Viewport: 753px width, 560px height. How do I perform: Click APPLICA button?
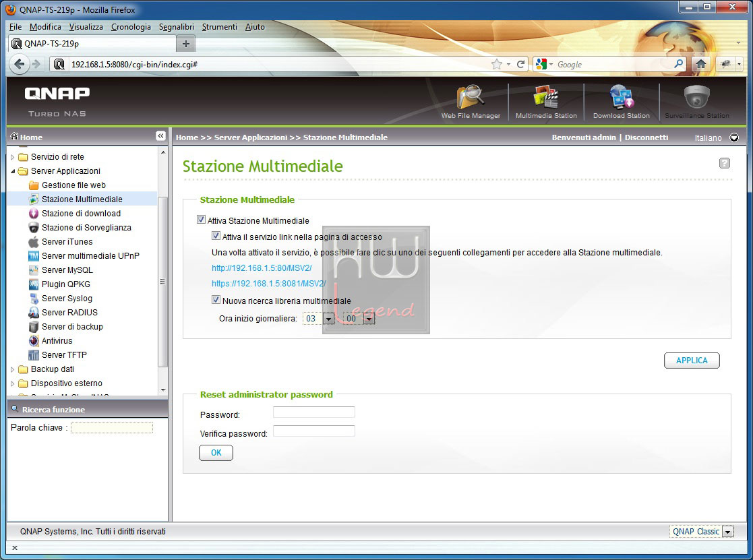coord(692,361)
